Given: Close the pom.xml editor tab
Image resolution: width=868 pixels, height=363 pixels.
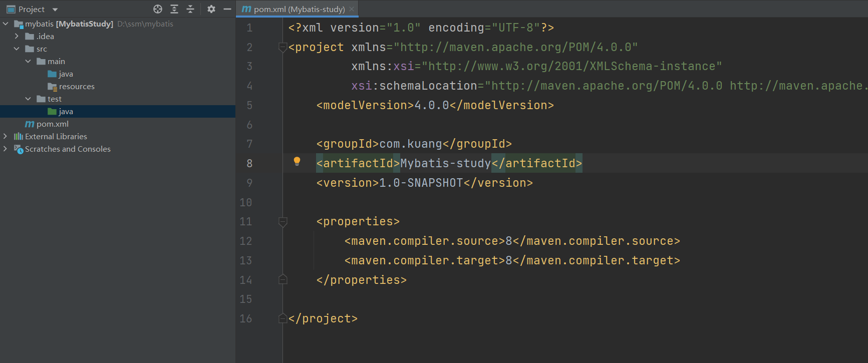Looking at the screenshot, I should coord(352,9).
